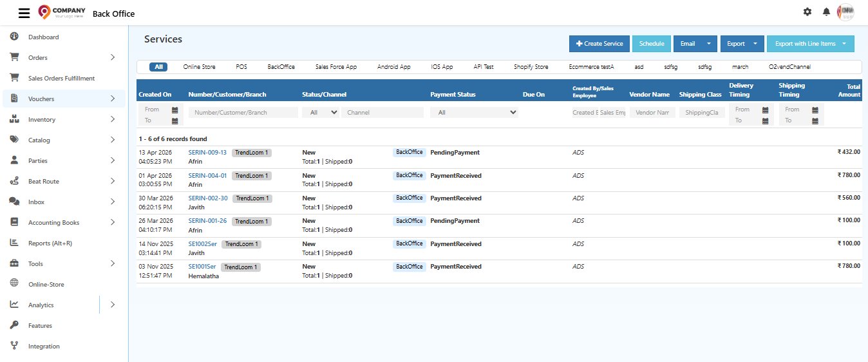Click the ₹ 432.00 amount cell
This screenshot has height=362, width=868.
click(849, 152)
